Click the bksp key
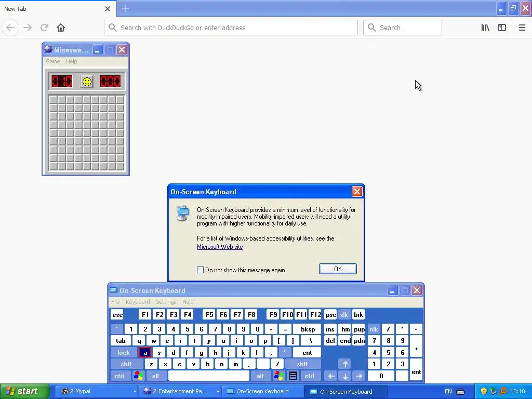Viewport: 532px width, 399px height. pos(308,329)
